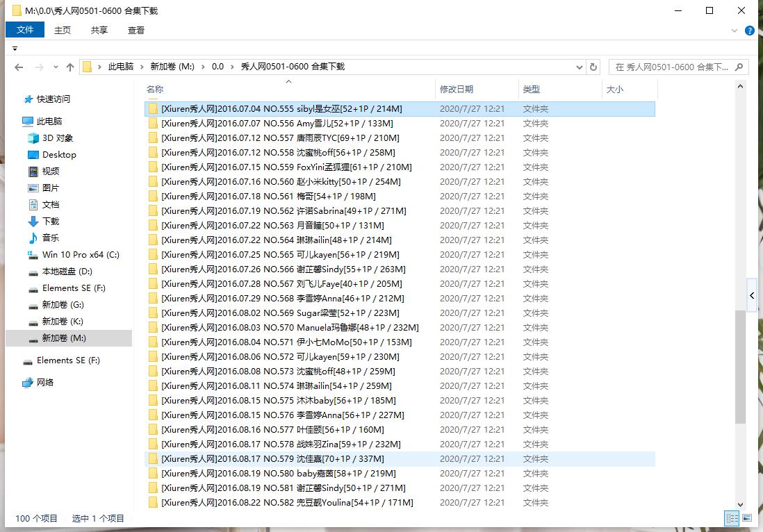The height and width of the screenshot is (532, 763).
Task: Switch to large icons view in status bar
Action: pos(747,518)
